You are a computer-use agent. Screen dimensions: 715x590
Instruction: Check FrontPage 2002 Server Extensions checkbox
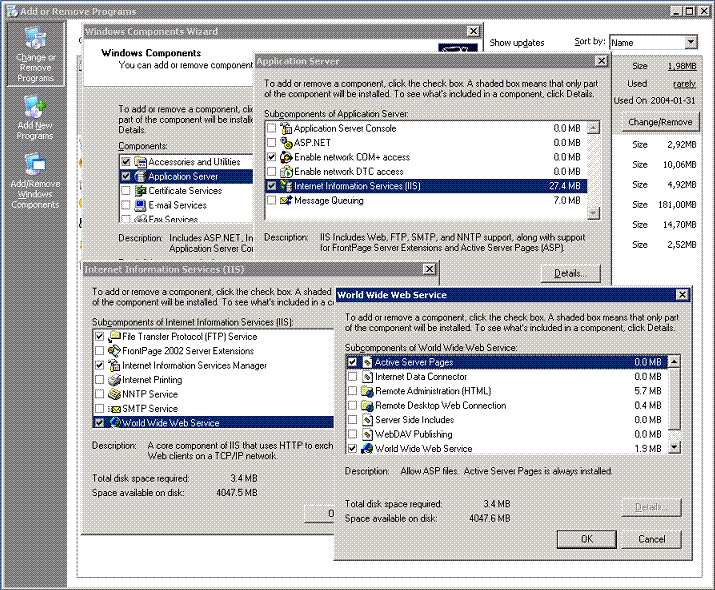click(x=99, y=351)
